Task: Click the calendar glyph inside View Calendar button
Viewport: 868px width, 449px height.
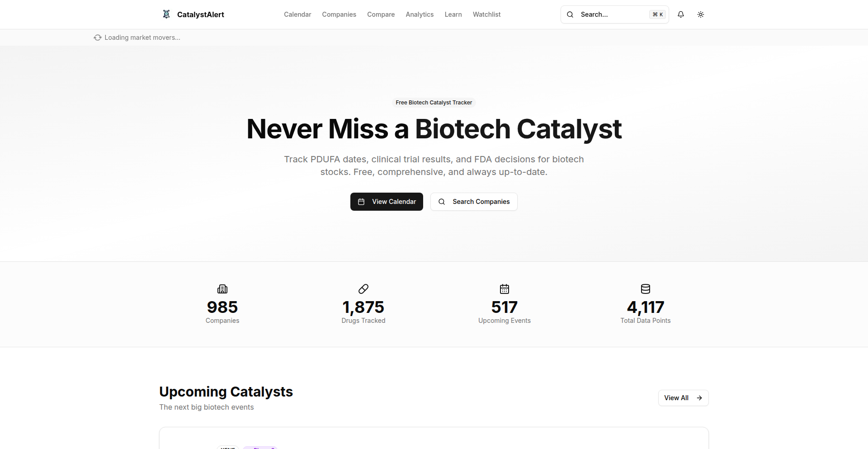Action: tap(361, 202)
